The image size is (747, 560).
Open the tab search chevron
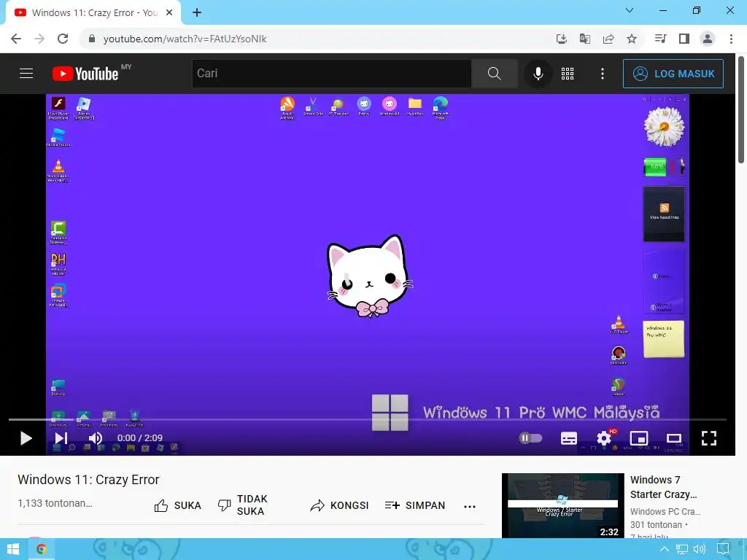coord(630,10)
